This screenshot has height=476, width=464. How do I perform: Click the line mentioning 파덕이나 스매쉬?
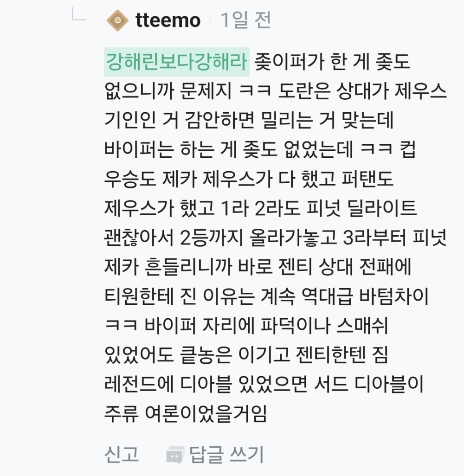(x=246, y=326)
